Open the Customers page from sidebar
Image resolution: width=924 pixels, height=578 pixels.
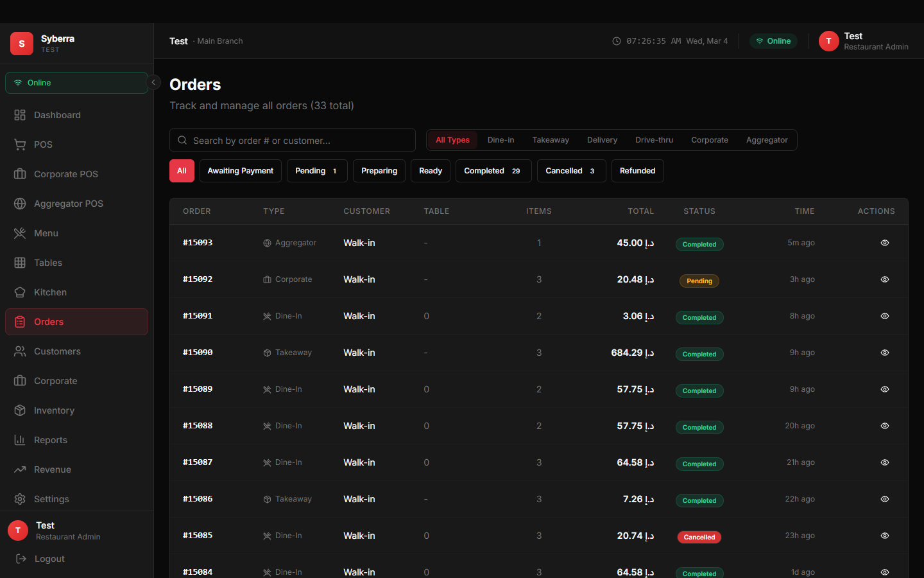coord(56,351)
